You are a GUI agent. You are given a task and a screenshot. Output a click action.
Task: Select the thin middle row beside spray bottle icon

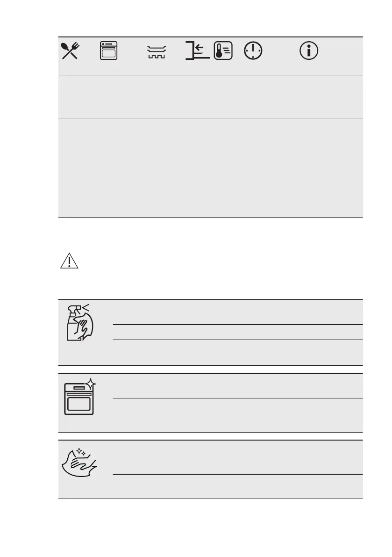click(238, 332)
